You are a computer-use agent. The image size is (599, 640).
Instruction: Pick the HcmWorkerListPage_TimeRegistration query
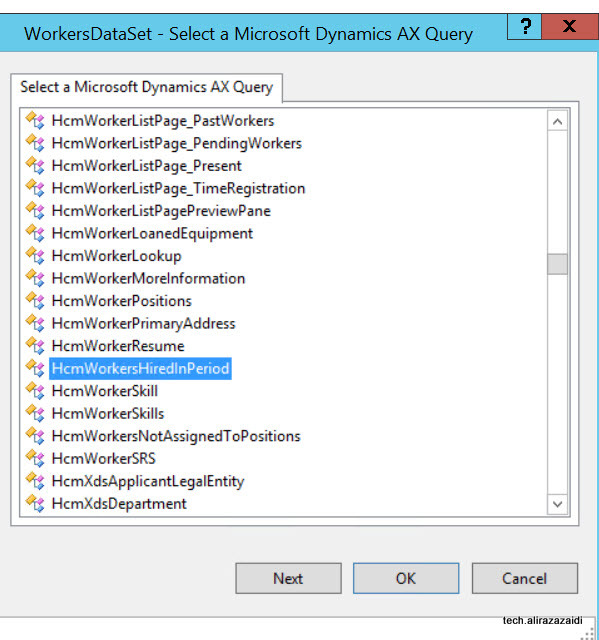[x=178, y=188]
